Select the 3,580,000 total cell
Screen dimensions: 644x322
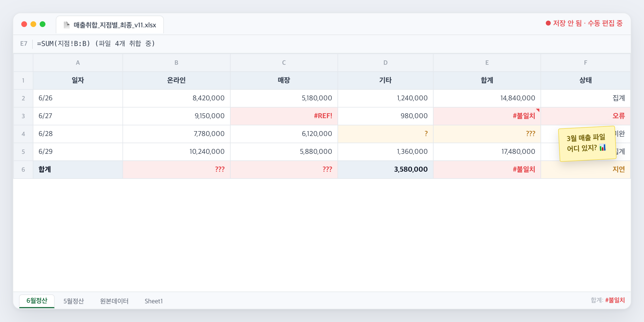pos(385,169)
